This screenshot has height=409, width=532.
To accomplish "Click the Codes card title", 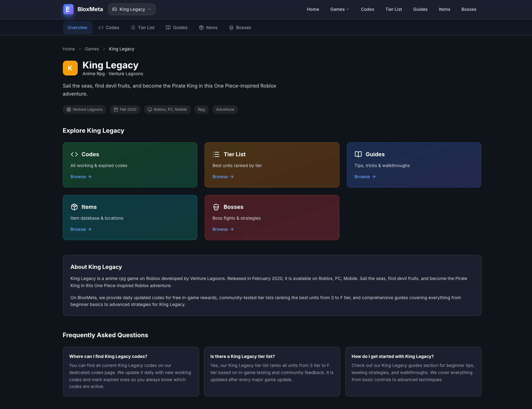I will (90, 154).
